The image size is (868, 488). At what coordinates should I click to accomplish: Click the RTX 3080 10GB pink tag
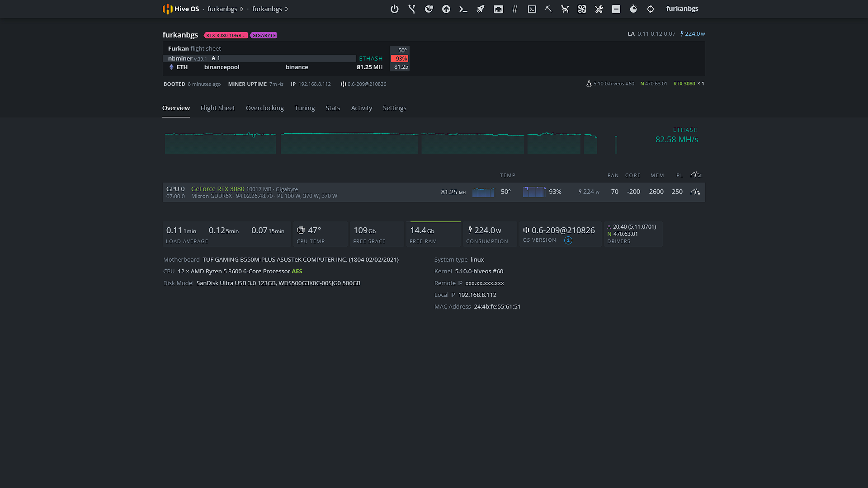pos(226,35)
